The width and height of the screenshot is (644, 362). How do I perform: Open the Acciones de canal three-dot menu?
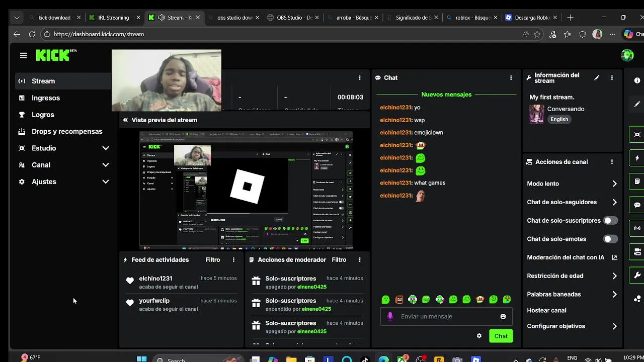click(x=612, y=162)
